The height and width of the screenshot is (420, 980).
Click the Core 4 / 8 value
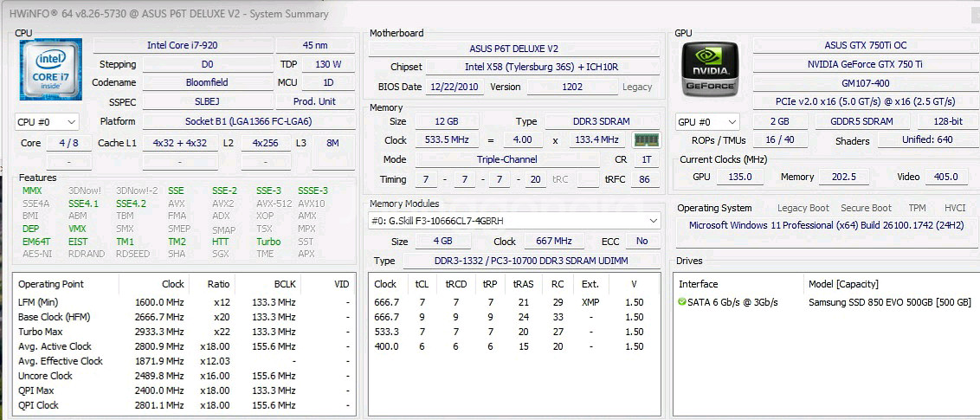68,143
